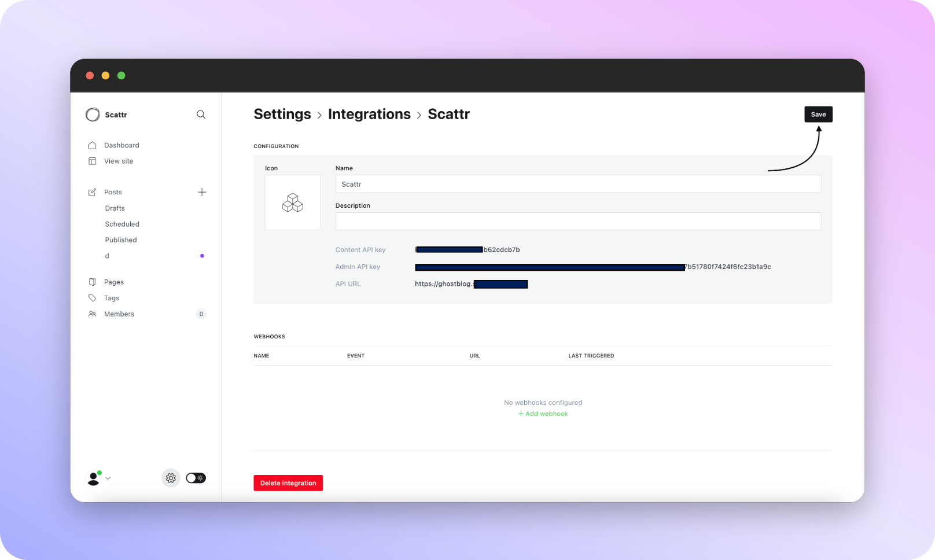The height and width of the screenshot is (560, 935).
Task: Click the Dashboard home icon
Action: click(x=92, y=145)
